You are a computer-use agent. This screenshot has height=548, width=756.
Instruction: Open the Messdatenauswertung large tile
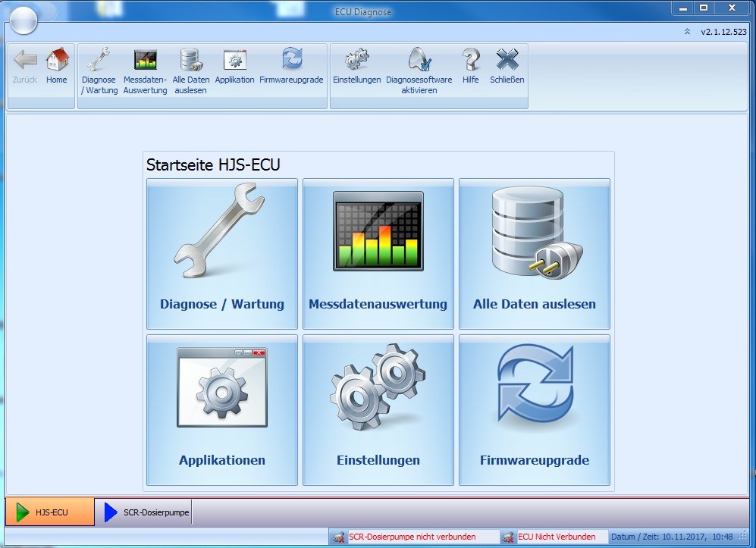(x=378, y=254)
